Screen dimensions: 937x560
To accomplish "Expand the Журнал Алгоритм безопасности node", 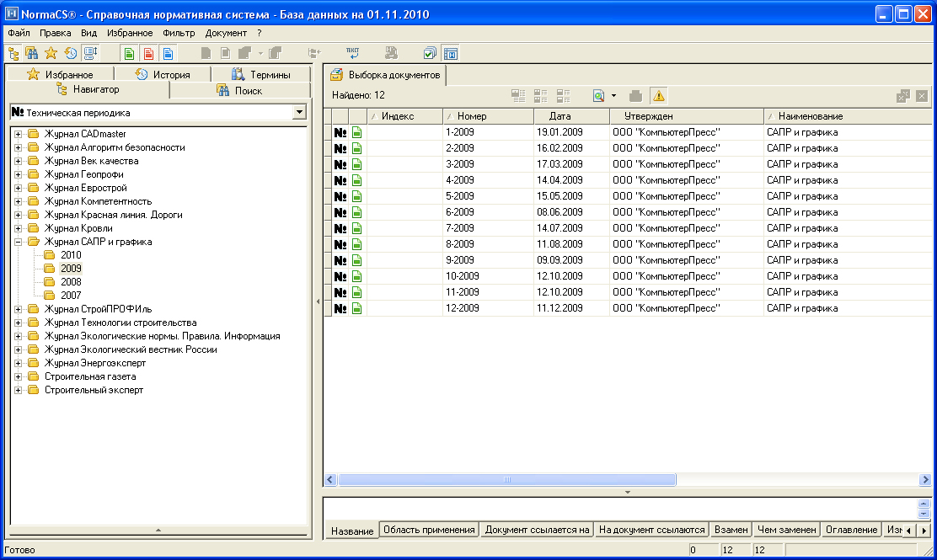I will point(18,147).
